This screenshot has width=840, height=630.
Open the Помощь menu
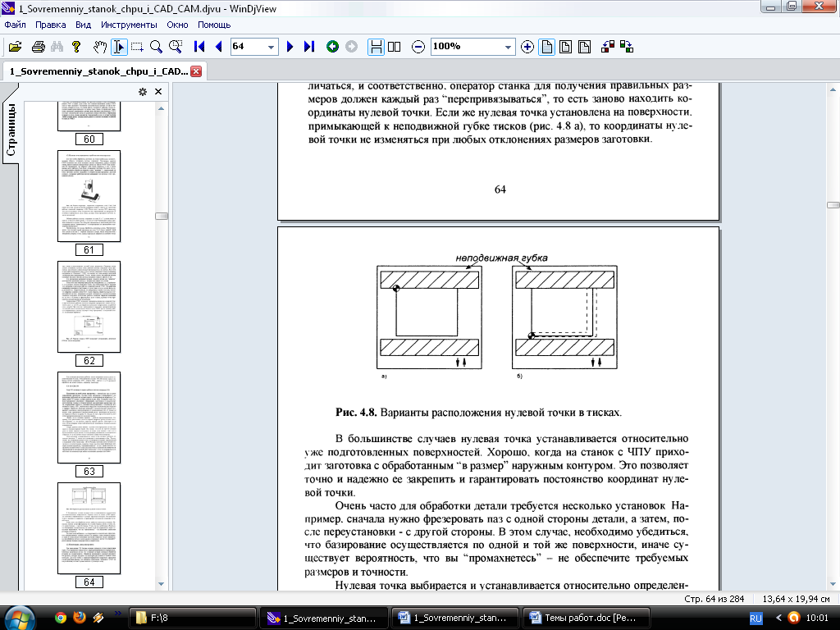tap(214, 25)
